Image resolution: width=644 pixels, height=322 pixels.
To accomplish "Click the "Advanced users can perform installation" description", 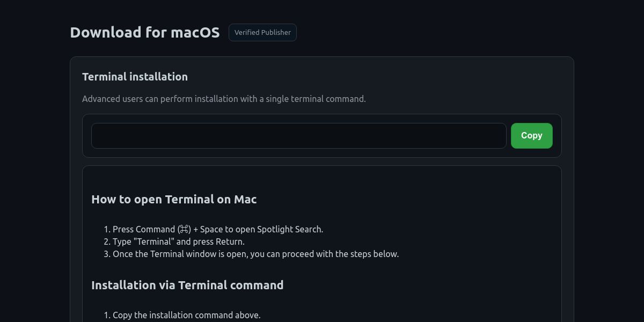I will [224, 99].
